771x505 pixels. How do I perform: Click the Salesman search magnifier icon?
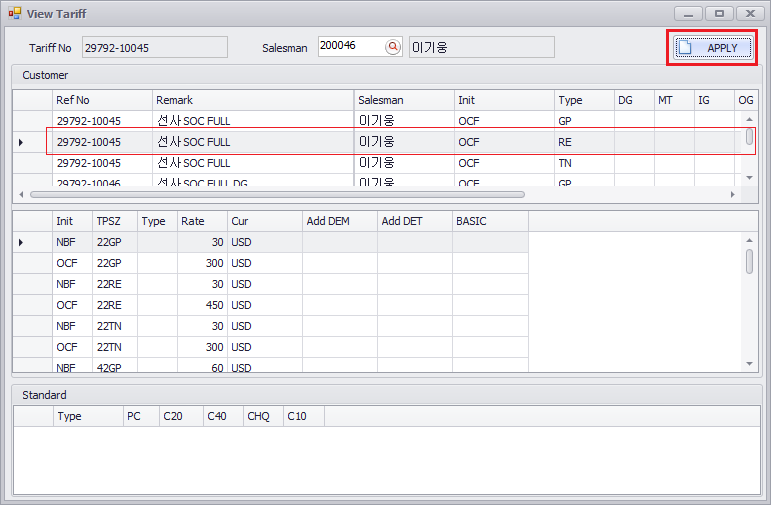(393, 47)
